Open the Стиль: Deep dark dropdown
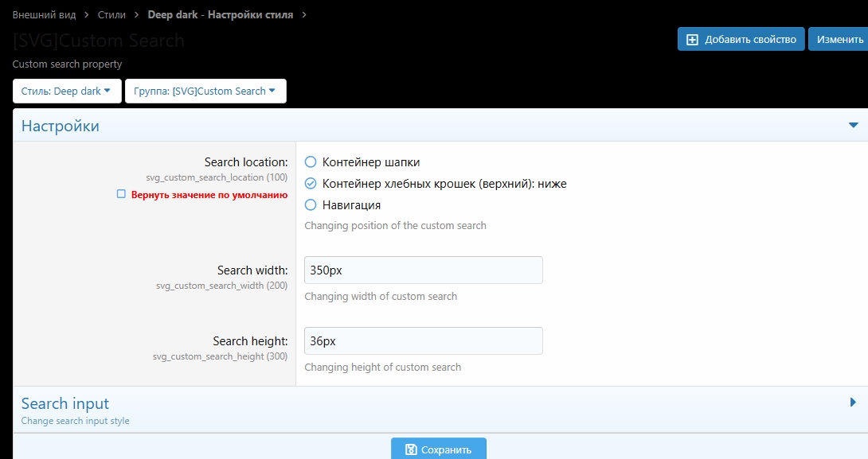The width and height of the screenshot is (868, 459). click(x=67, y=91)
